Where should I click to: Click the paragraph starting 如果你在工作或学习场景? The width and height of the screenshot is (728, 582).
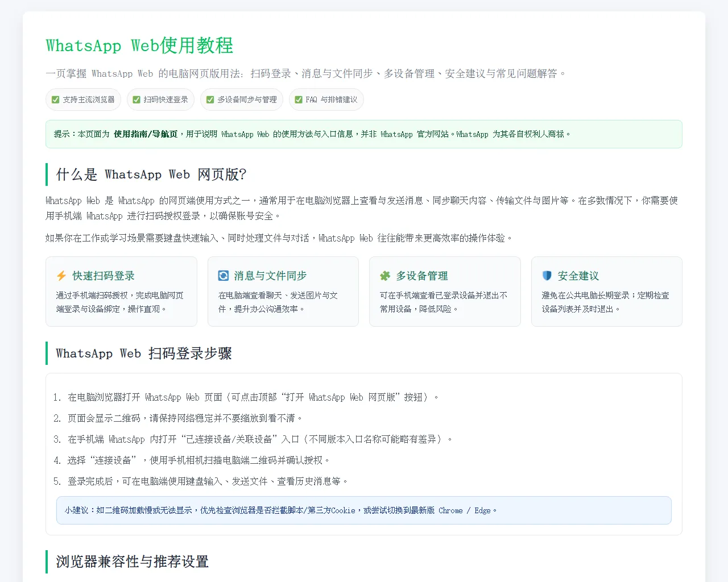tap(279, 238)
